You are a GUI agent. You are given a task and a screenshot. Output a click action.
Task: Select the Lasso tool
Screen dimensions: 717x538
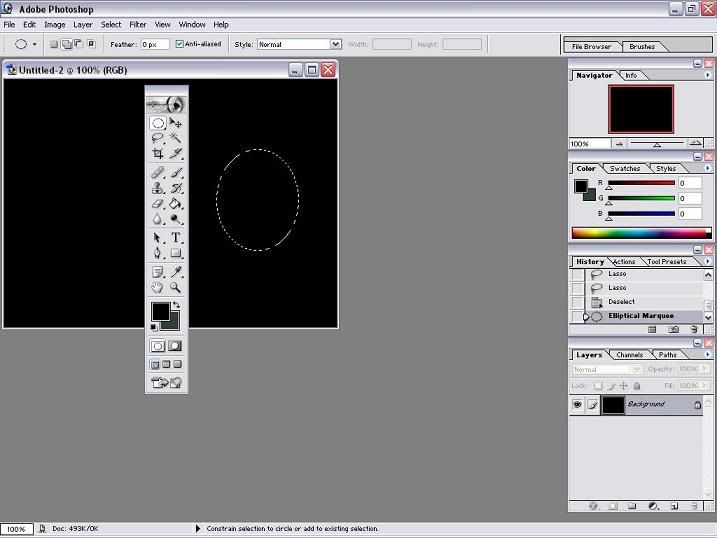click(x=158, y=138)
